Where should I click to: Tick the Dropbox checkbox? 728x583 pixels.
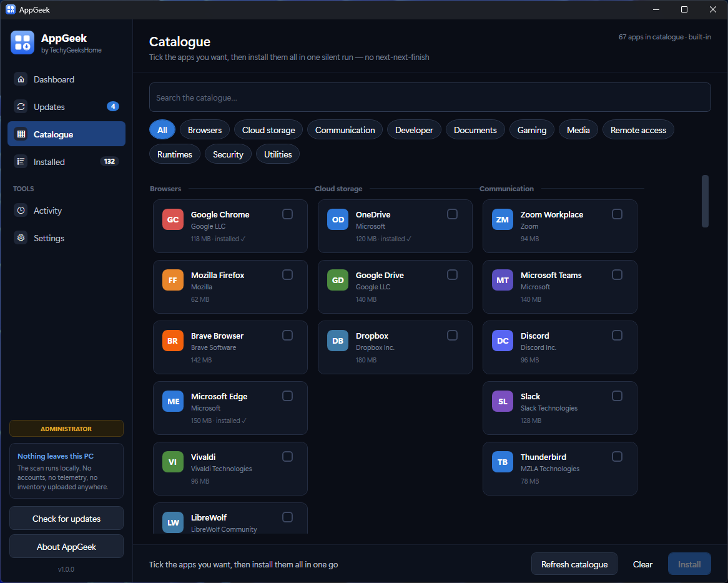(x=452, y=336)
